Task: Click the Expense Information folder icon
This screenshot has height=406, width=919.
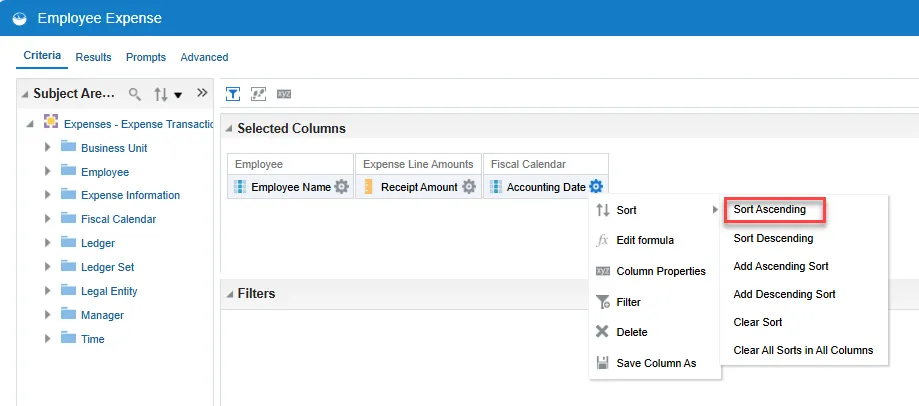Action: point(69,194)
